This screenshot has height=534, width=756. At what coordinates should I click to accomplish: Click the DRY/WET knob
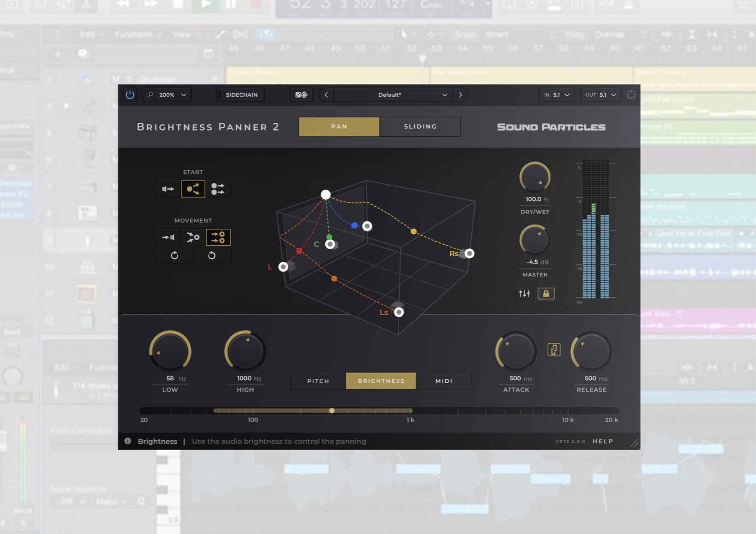(x=535, y=177)
